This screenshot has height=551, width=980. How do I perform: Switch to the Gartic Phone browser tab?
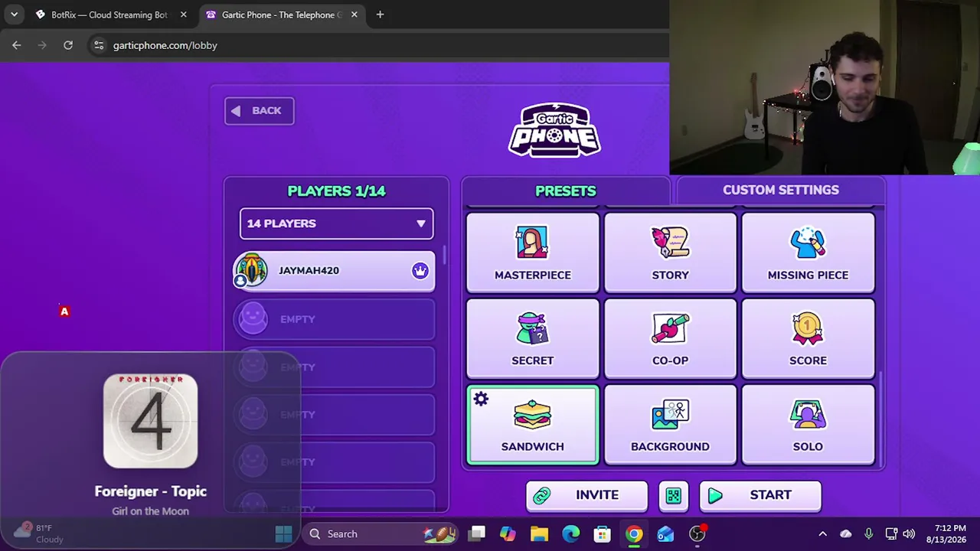[x=280, y=15]
